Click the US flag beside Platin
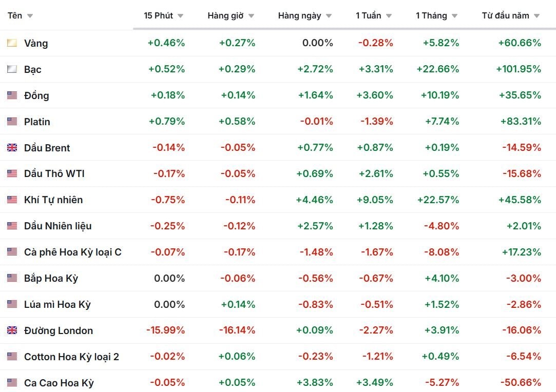This screenshot has height=392, width=556. pos(12,122)
